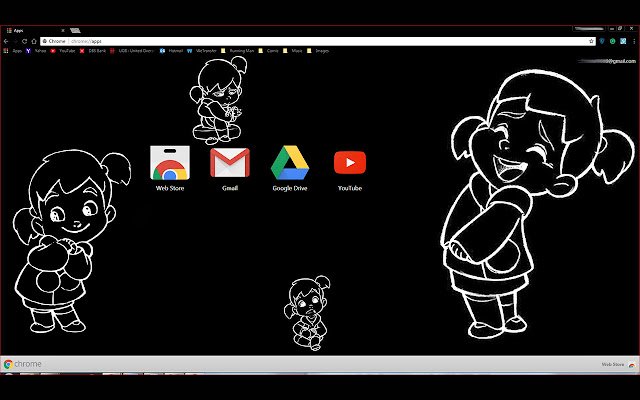Expand the Comic bookmark folder
This screenshot has width=640, height=400.
(x=269, y=51)
